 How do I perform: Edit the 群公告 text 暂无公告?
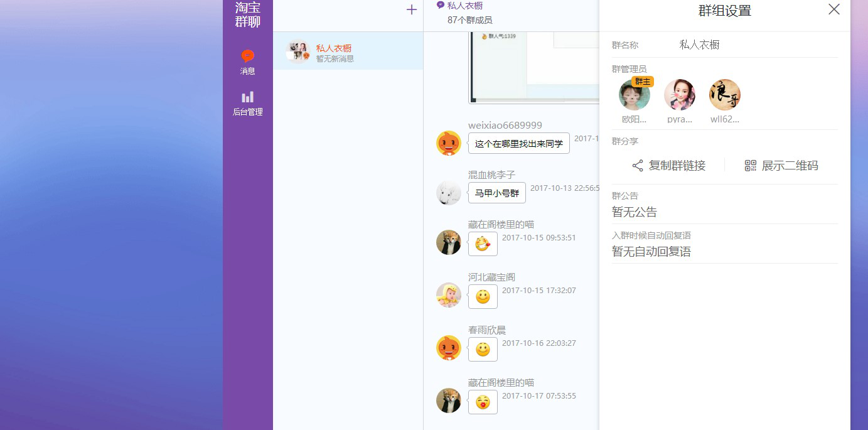[635, 212]
